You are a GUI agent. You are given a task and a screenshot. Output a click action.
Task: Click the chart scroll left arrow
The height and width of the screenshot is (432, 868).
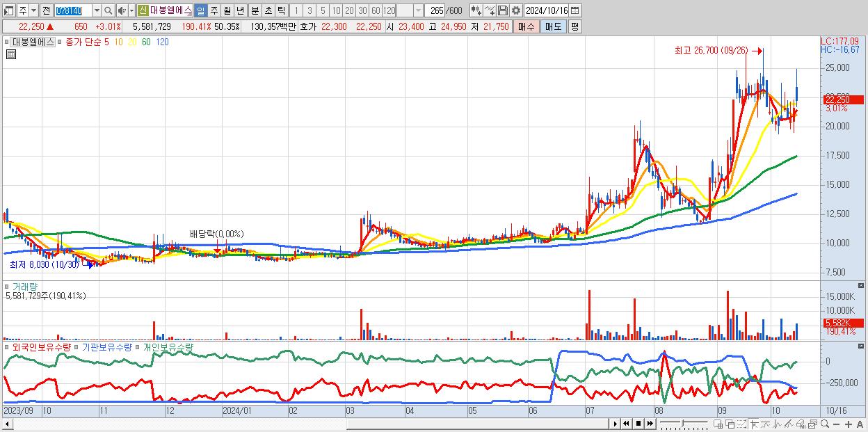tap(7, 424)
